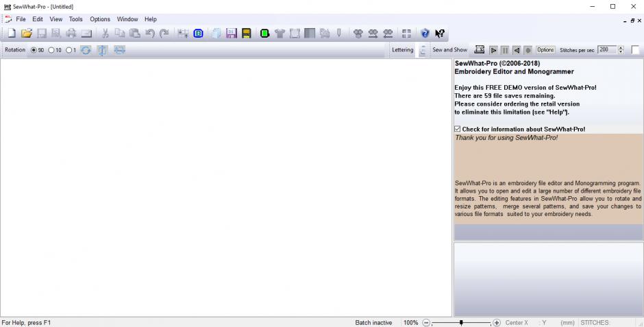Click the Stitches per sec value field
The width and height of the screenshot is (644, 327).
606,50
